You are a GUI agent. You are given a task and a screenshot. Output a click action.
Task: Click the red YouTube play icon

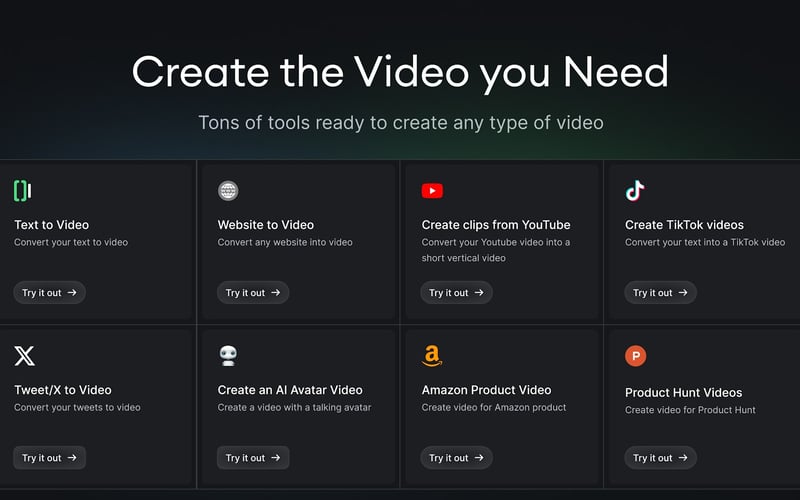[x=432, y=191]
